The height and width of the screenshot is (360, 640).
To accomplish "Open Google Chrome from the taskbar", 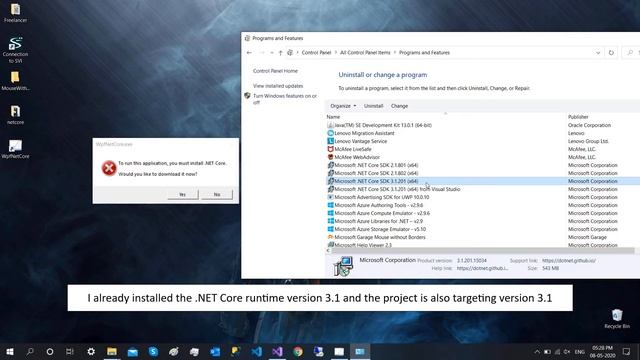I will tap(298, 351).
